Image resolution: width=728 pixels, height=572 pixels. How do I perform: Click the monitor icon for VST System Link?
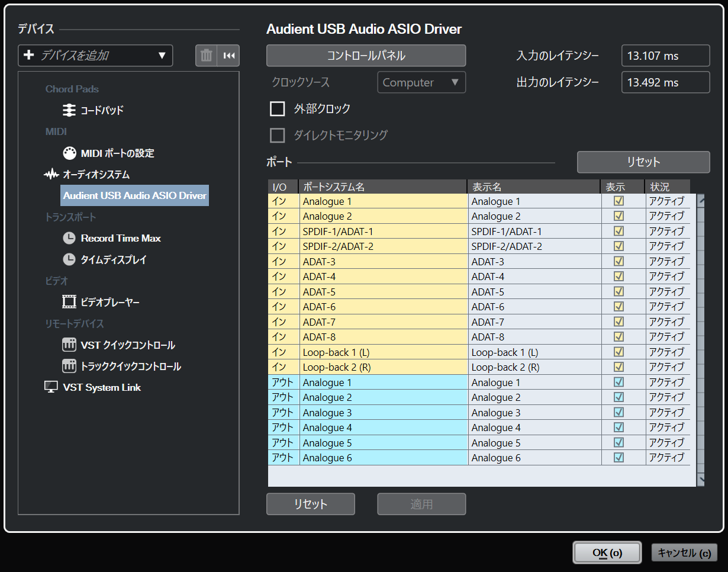[51, 387]
